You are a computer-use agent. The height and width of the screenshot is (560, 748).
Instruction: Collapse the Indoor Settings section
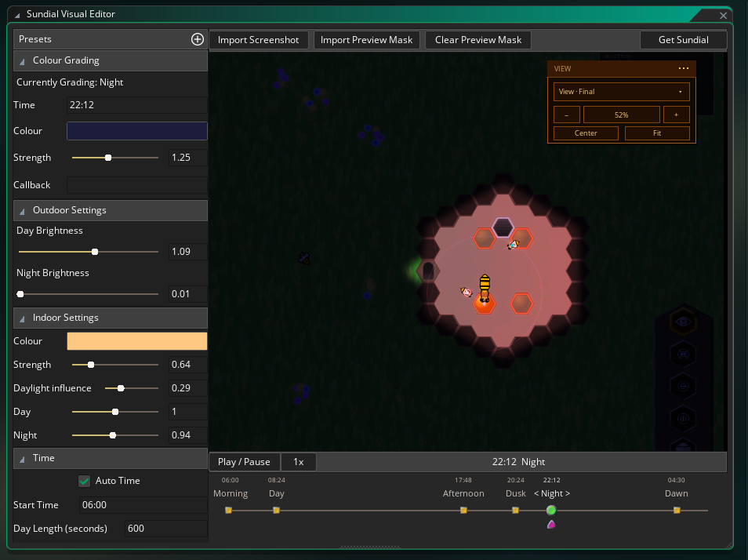22,318
